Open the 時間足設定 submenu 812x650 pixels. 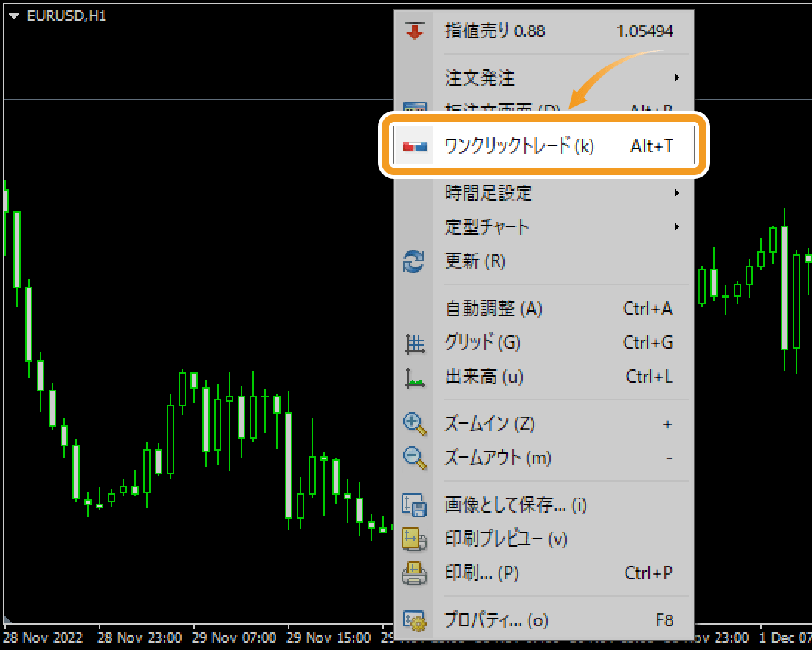point(544,193)
